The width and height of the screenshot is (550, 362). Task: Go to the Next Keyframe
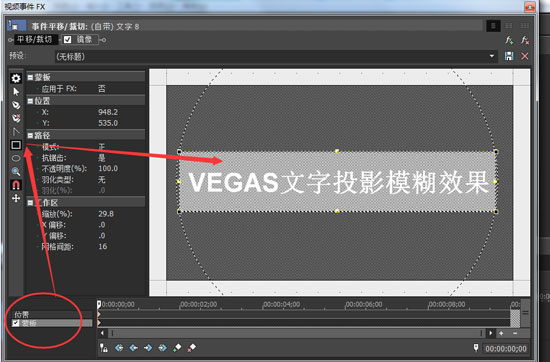pos(148,348)
